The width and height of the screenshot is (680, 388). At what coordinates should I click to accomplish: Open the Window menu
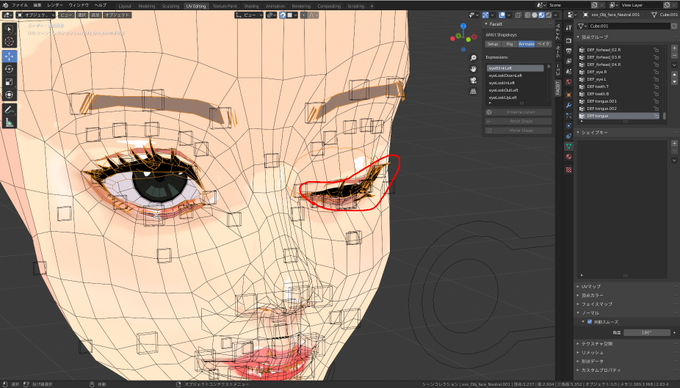(x=78, y=5)
